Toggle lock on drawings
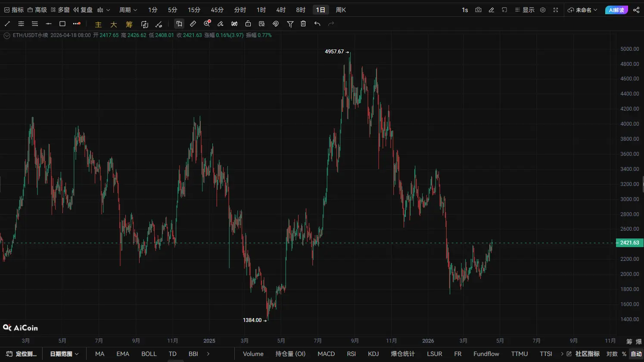Viewport: 644px width, 362px height. tap(248, 24)
